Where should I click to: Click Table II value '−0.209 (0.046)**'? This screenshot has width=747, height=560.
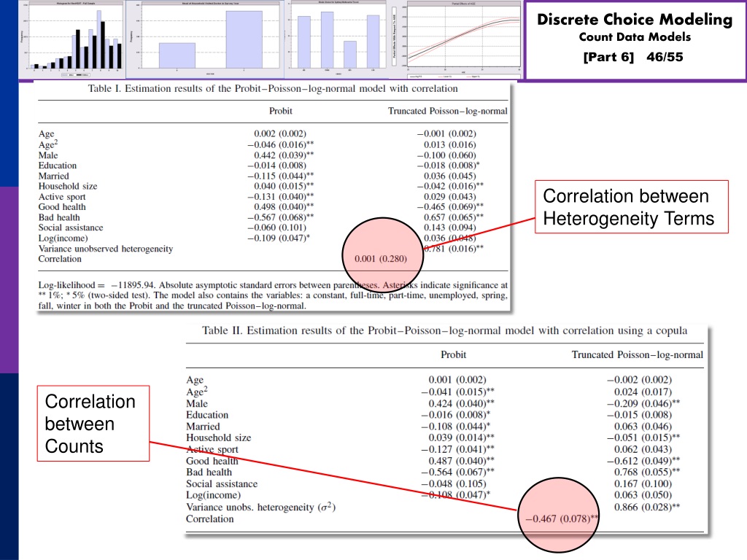pyautogui.click(x=643, y=403)
